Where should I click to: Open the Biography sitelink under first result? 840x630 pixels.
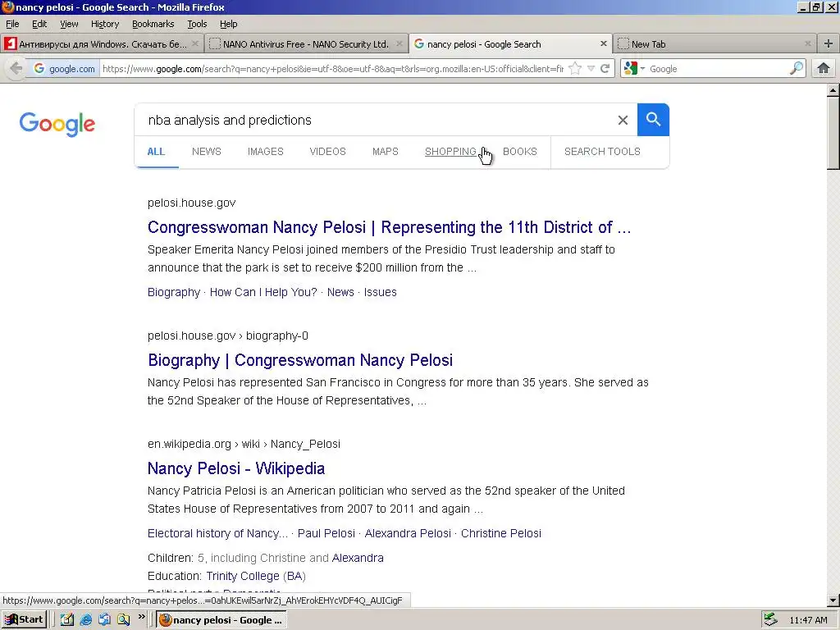coord(174,292)
